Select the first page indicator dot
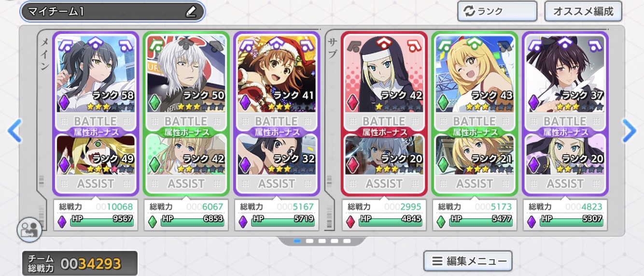The image size is (644, 276). click(297, 241)
